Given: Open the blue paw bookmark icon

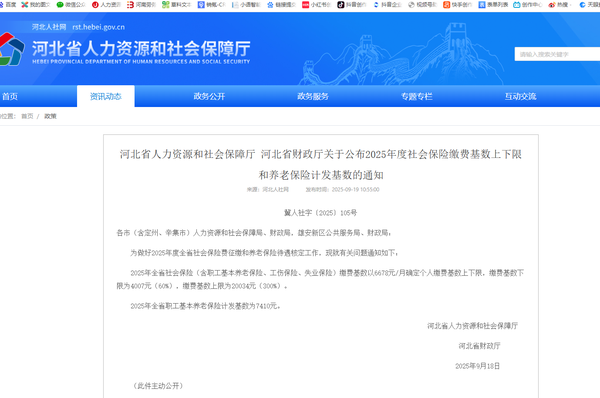Looking at the screenshot, I should (x=271, y=5).
